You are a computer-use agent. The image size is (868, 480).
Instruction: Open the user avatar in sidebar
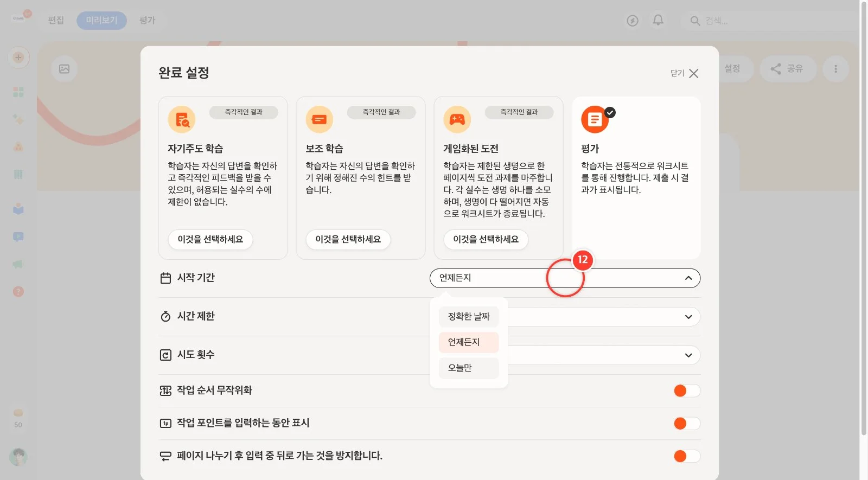18,457
